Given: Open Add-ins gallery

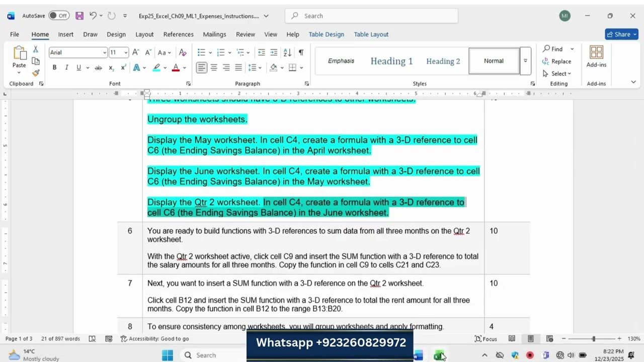Looking at the screenshot, I should 596,57.
